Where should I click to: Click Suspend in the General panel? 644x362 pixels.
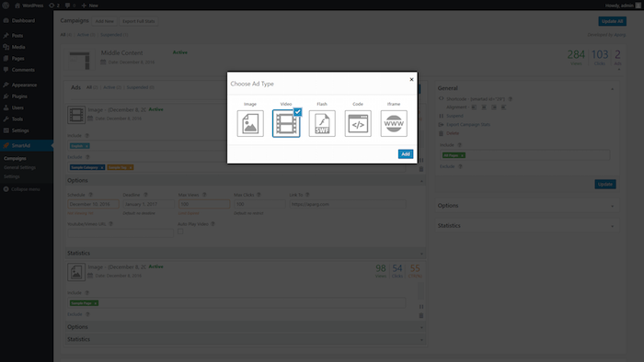[x=454, y=116]
